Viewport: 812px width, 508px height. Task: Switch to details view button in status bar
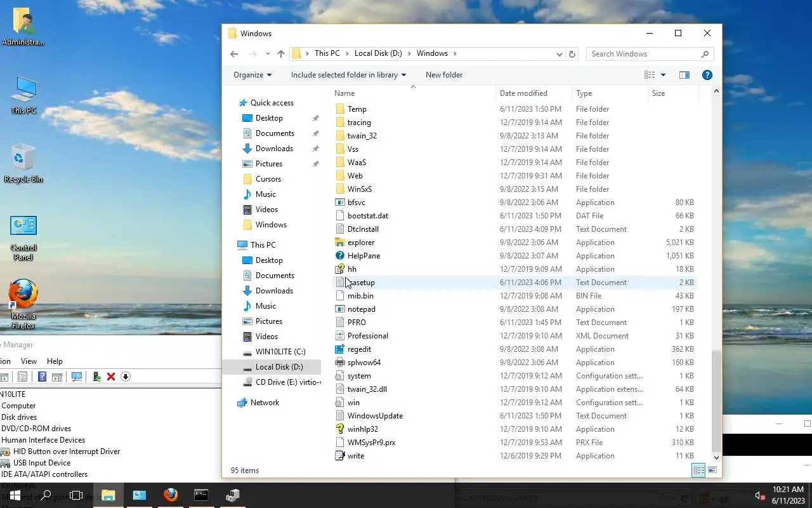698,471
